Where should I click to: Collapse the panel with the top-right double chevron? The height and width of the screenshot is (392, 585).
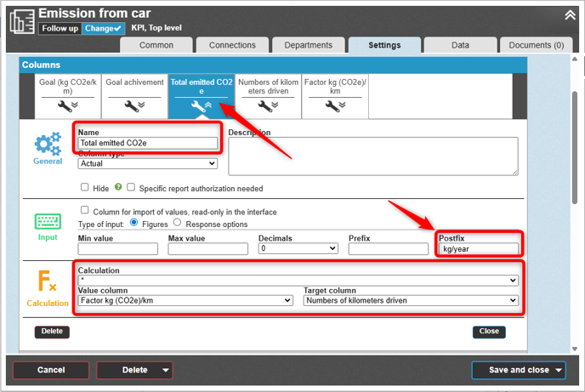point(570,14)
